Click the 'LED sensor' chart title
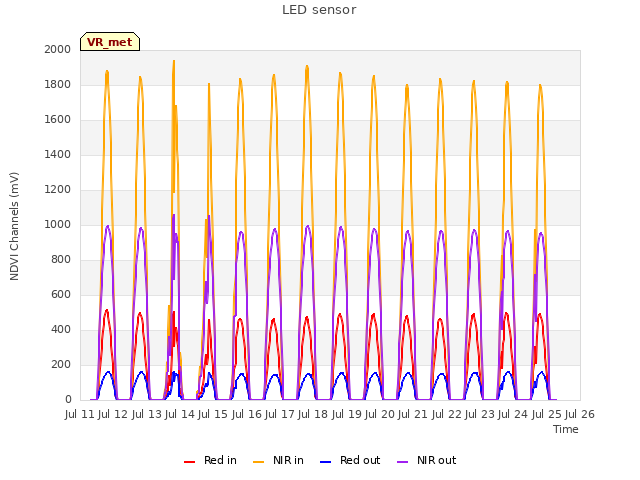Screen dimensions: 640x480 point(319,10)
